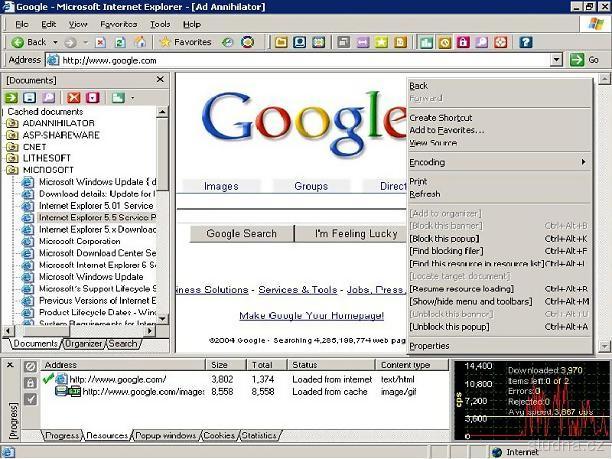The image size is (612, 459).
Task: Switch to the Cookies tab
Action: (x=219, y=435)
